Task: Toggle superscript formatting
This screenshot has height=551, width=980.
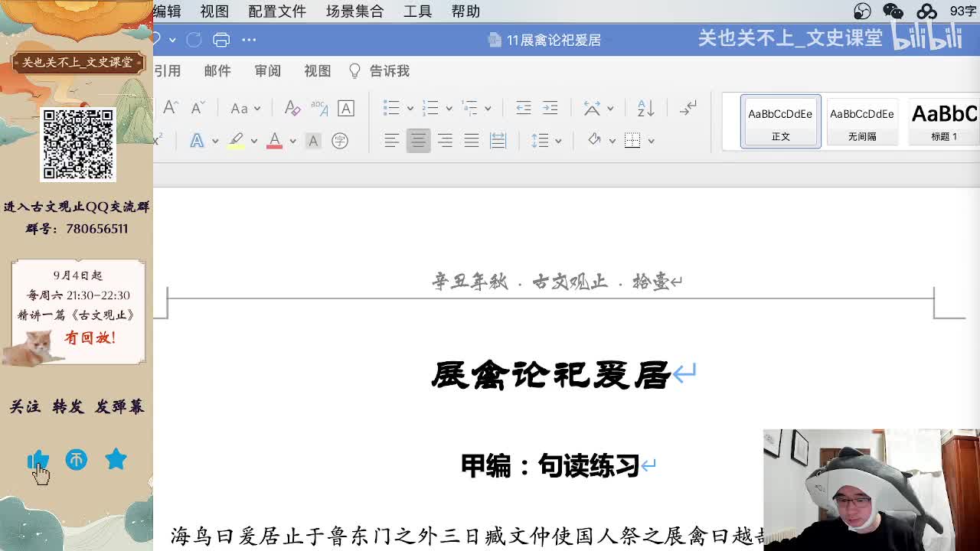Action: point(157,141)
